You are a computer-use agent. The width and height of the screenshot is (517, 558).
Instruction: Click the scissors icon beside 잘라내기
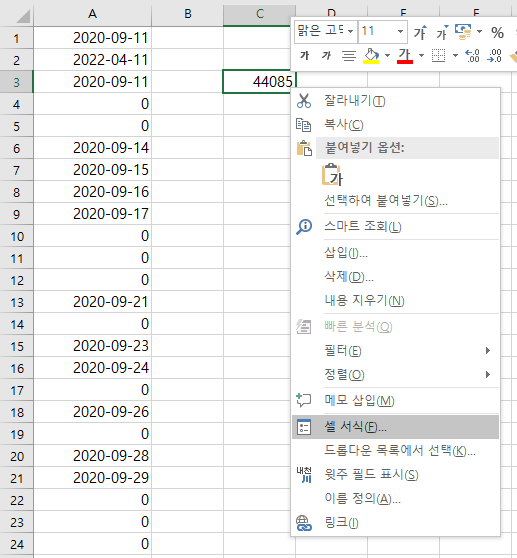304,101
